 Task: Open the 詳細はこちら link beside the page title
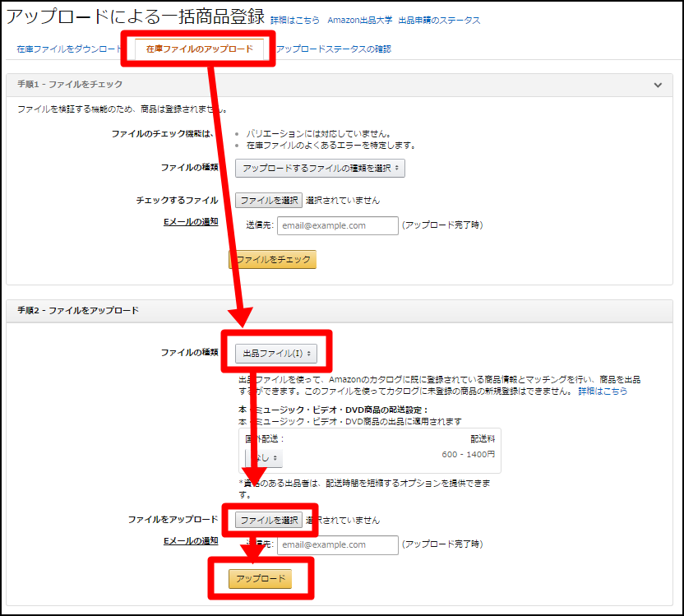pos(295,20)
